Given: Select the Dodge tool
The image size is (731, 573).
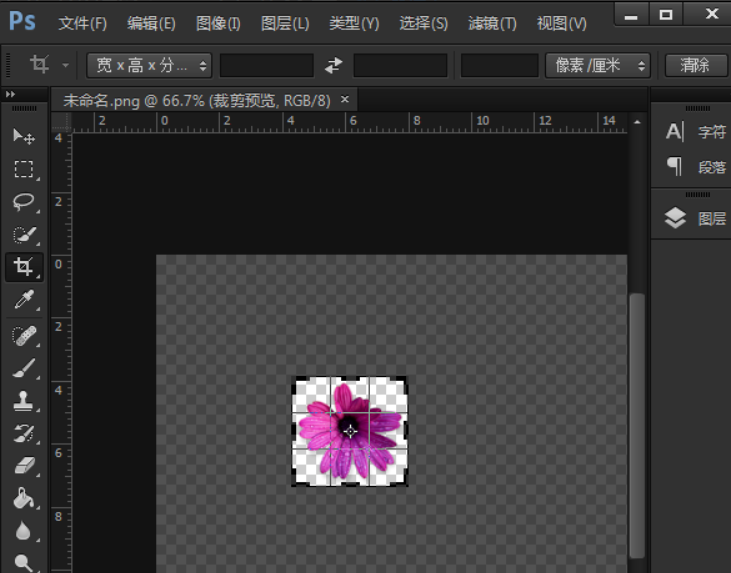Looking at the screenshot, I should 24,562.
